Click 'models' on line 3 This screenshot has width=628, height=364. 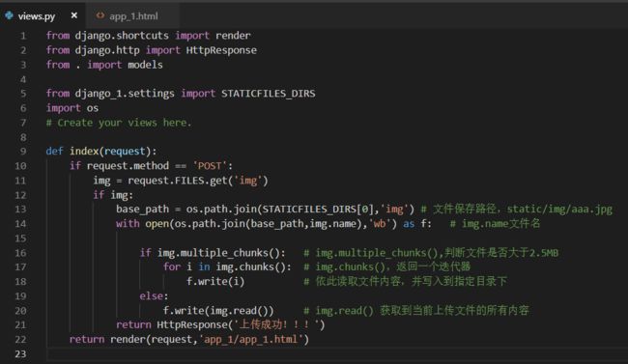point(145,65)
